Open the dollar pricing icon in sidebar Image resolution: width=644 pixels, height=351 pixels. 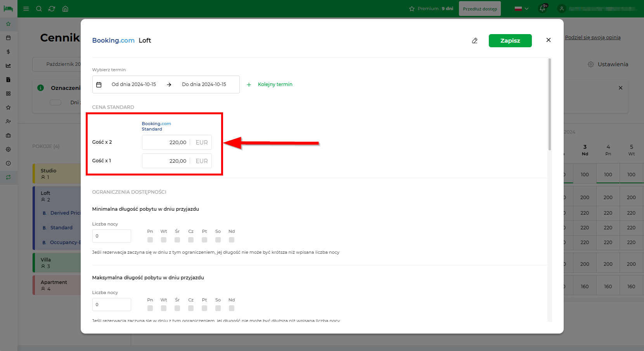pyautogui.click(x=8, y=52)
